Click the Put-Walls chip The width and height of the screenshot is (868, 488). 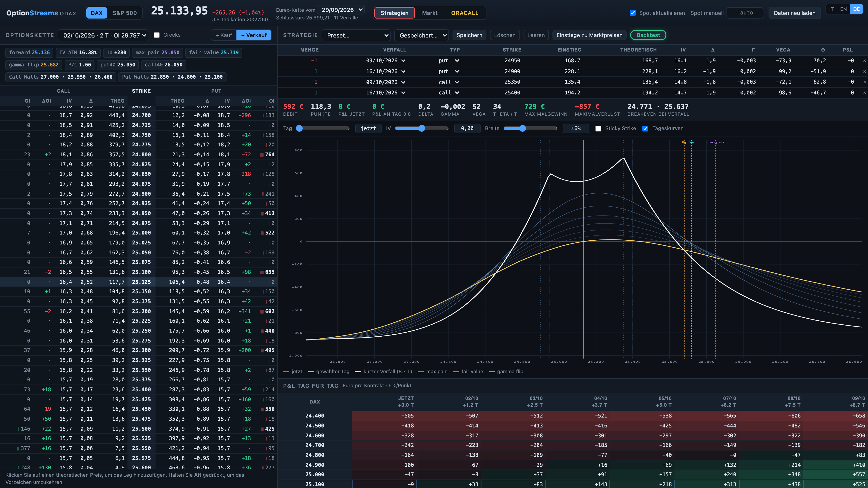(172, 77)
